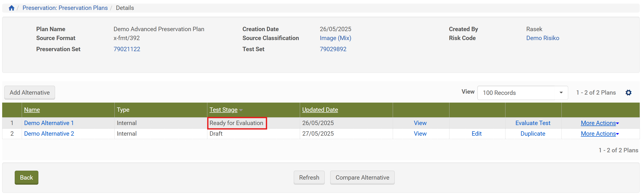Sort table by Updated Date column
This screenshot has width=644, height=196.
pos(320,110)
